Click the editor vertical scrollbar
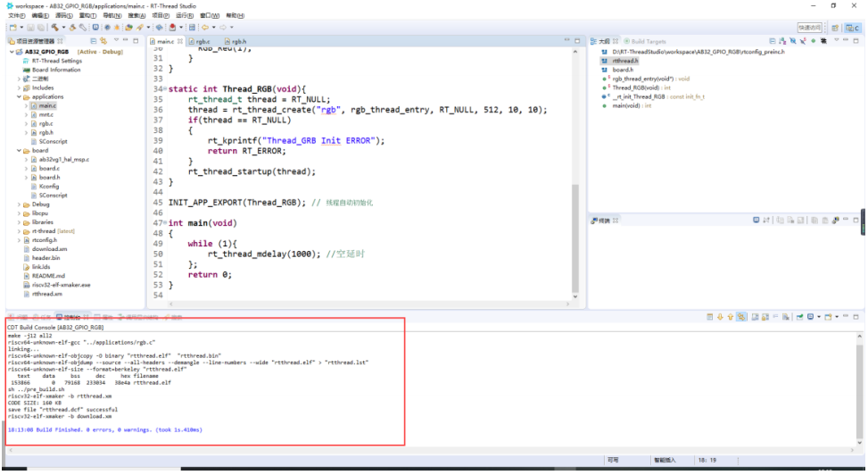This screenshot has height=475, width=868. (x=575, y=238)
